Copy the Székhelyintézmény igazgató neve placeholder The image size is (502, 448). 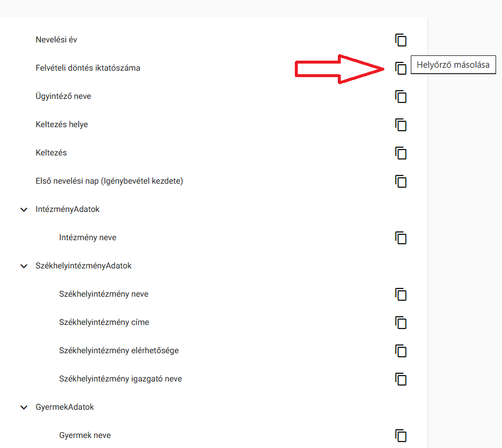pyautogui.click(x=401, y=379)
